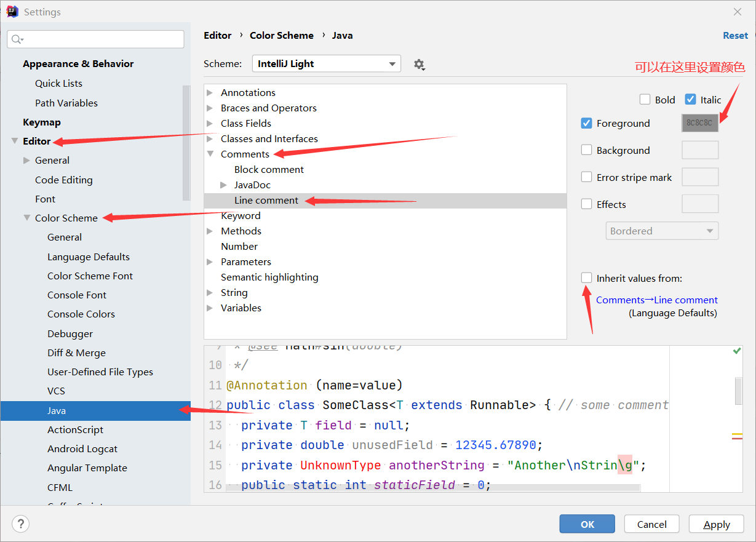Follow Comments→Line comment link

[657, 300]
